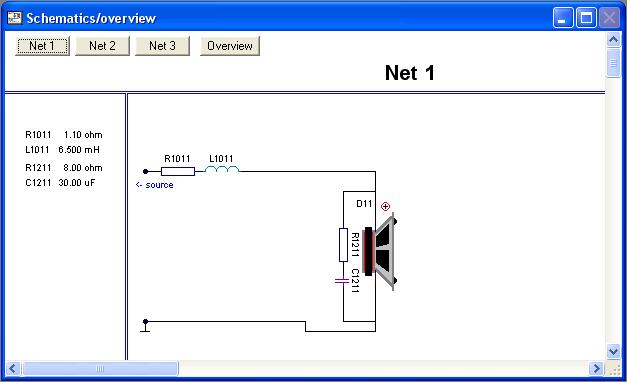Click the rotated C1211 label

tap(355, 281)
